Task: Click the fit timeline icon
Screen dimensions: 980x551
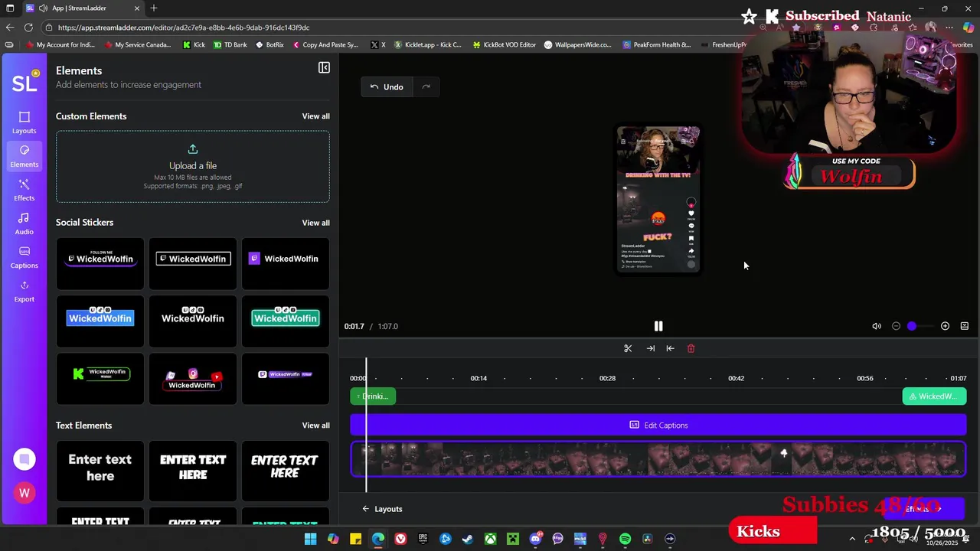Action: point(964,326)
